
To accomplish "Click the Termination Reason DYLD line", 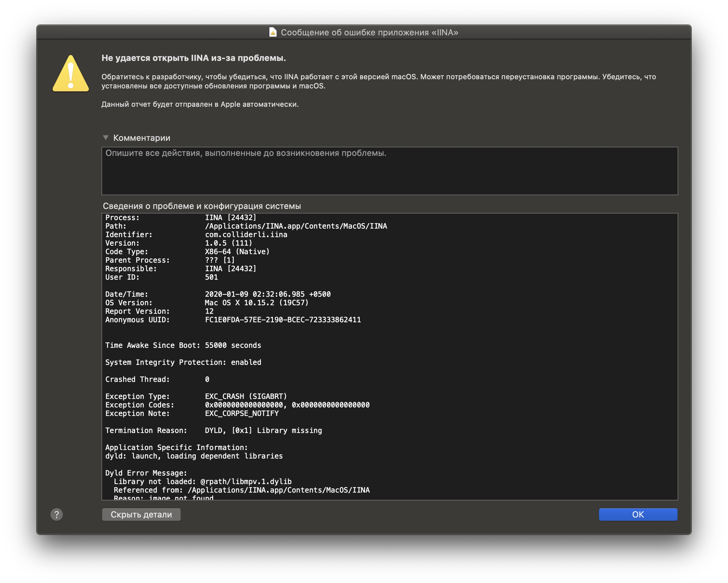I will [x=213, y=430].
